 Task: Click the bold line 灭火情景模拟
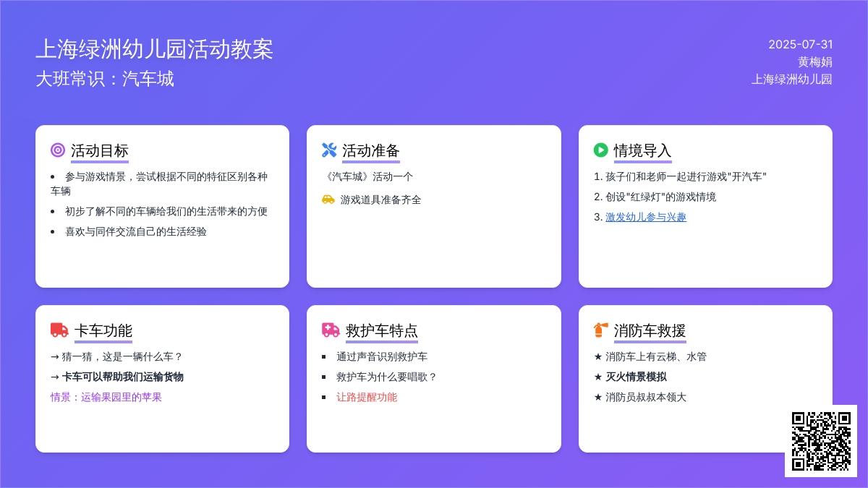(x=630, y=377)
